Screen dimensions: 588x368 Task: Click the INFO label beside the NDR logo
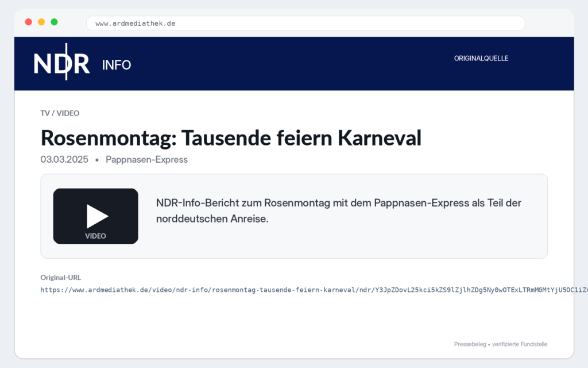[x=117, y=65]
